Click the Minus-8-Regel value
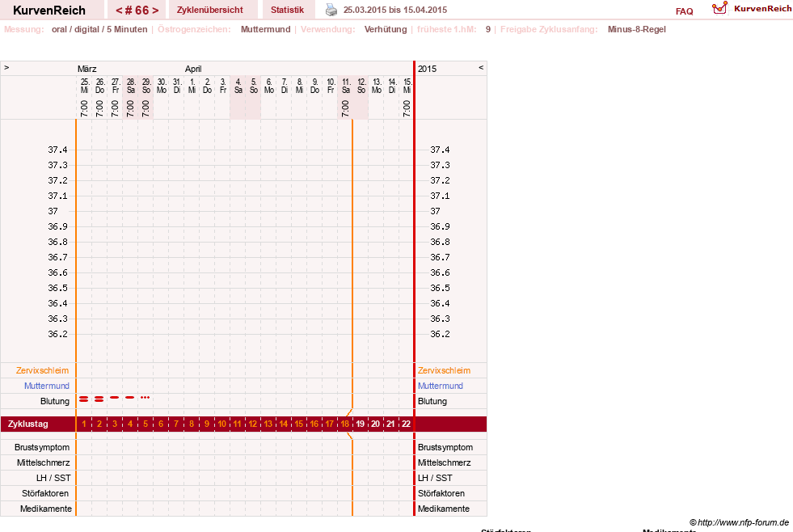 [637, 29]
